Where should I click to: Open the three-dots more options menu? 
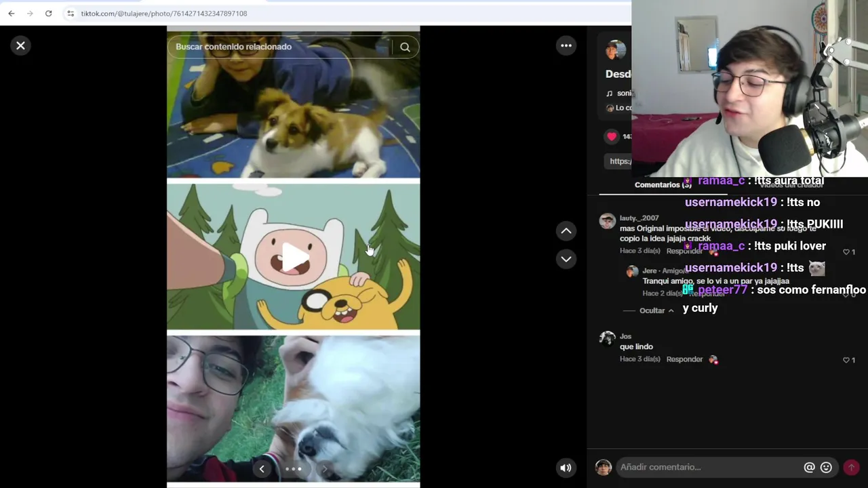click(566, 45)
